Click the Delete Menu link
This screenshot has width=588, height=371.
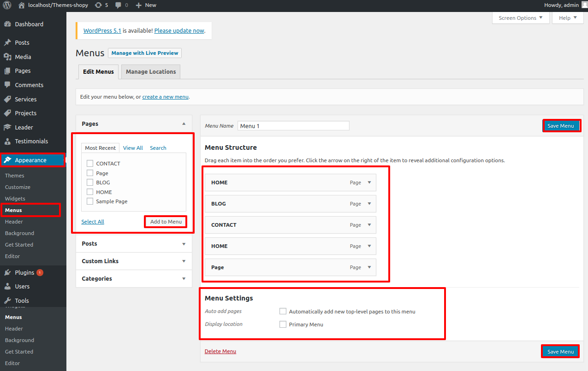tap(220, 351)
